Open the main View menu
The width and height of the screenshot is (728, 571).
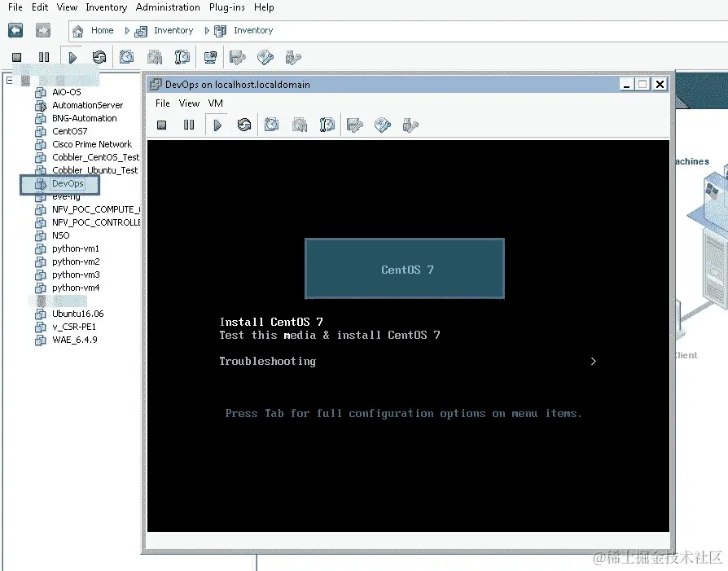(67, 7)
